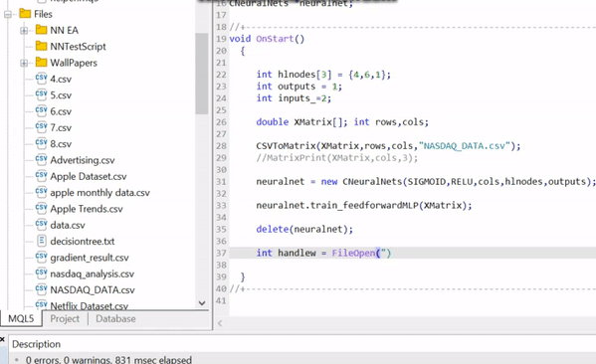Select the WallPapers folder icon

point(41,62)
